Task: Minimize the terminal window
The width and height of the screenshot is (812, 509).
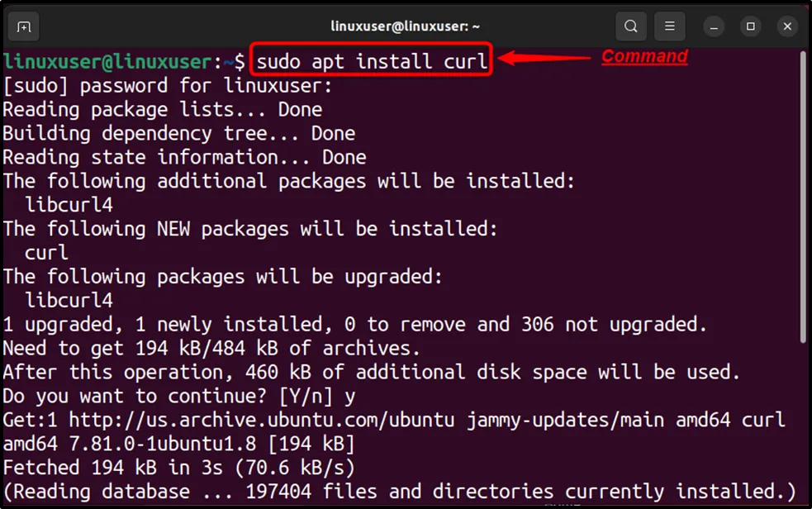Action: click(x=714, y=26)
